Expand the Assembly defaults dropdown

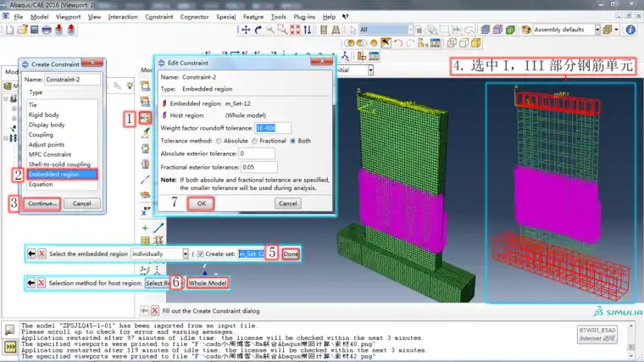coord(597,30)
